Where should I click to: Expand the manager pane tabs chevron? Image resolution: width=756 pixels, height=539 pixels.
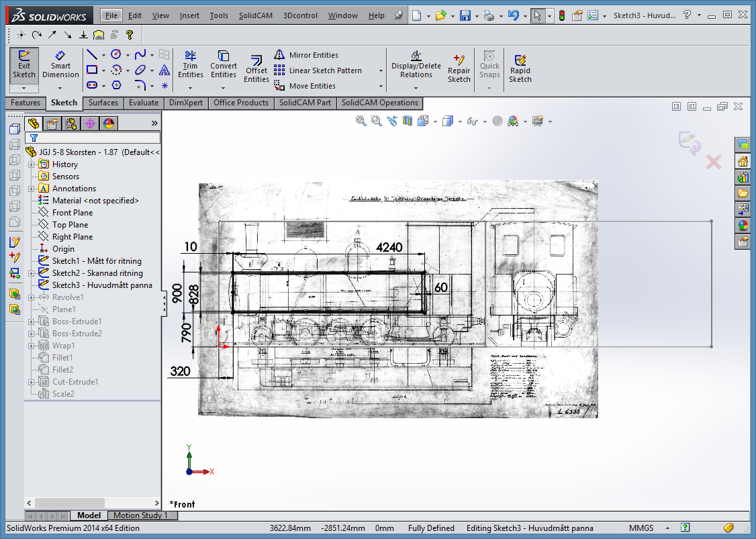[x=154, y=124]
